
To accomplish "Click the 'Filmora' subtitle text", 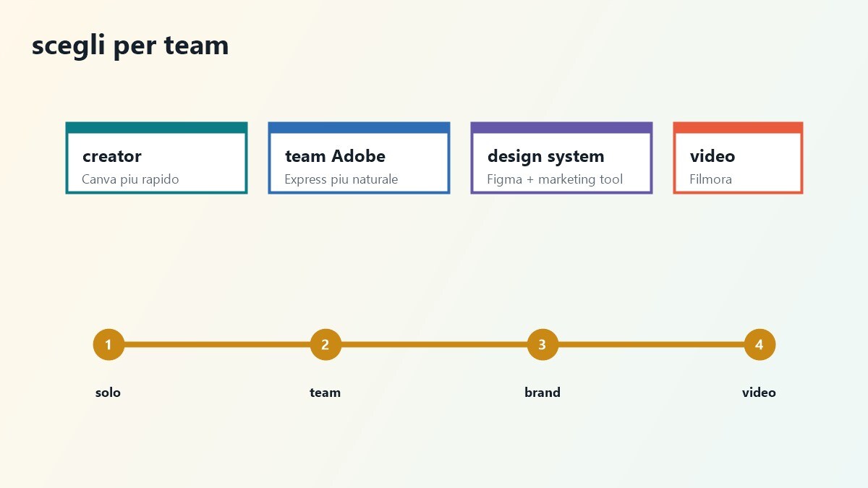I will click(710, 179).
